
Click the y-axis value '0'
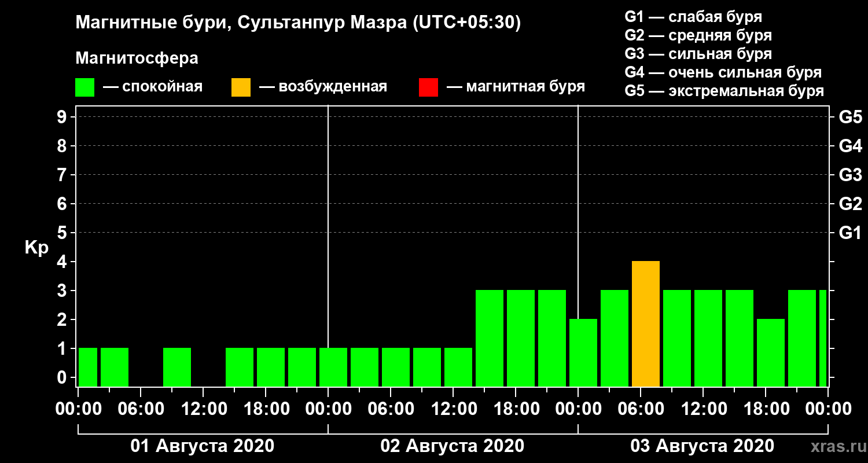point(63,377)
